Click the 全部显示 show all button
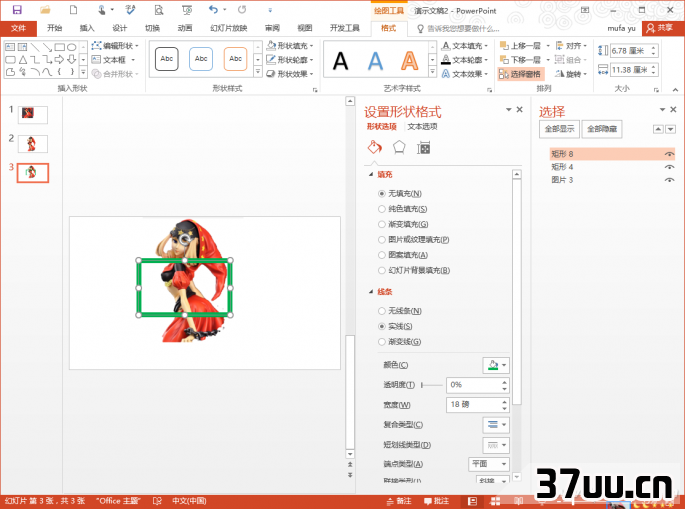Viewport: 685px width, 509px height. (x=559, y=129)
